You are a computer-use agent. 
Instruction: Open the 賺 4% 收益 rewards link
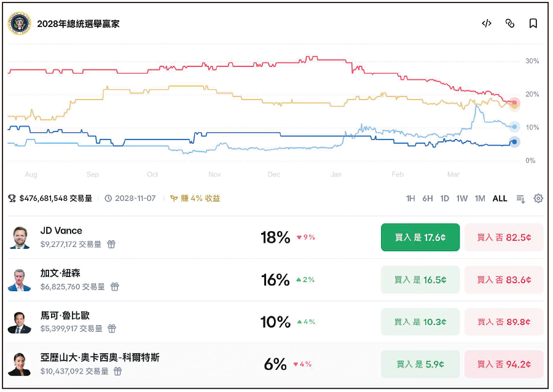pos(195,198)
